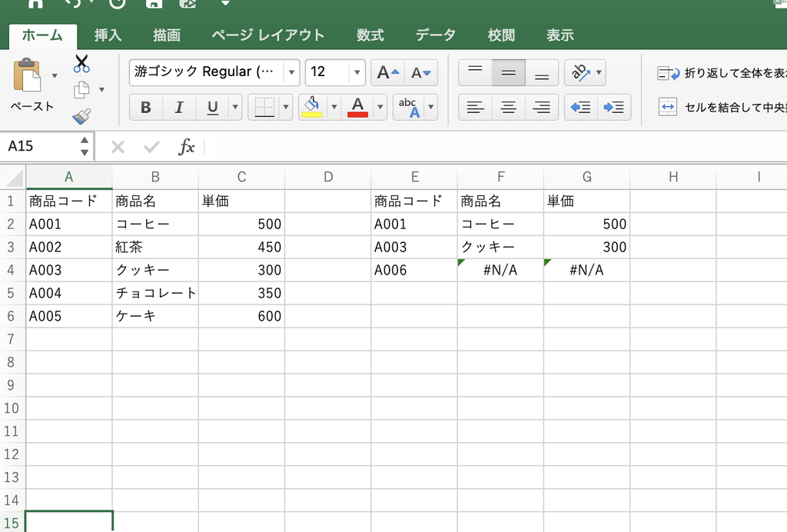
Task: Toggle italic formatting
Action: pyautogui.click(x=178, y=107)
